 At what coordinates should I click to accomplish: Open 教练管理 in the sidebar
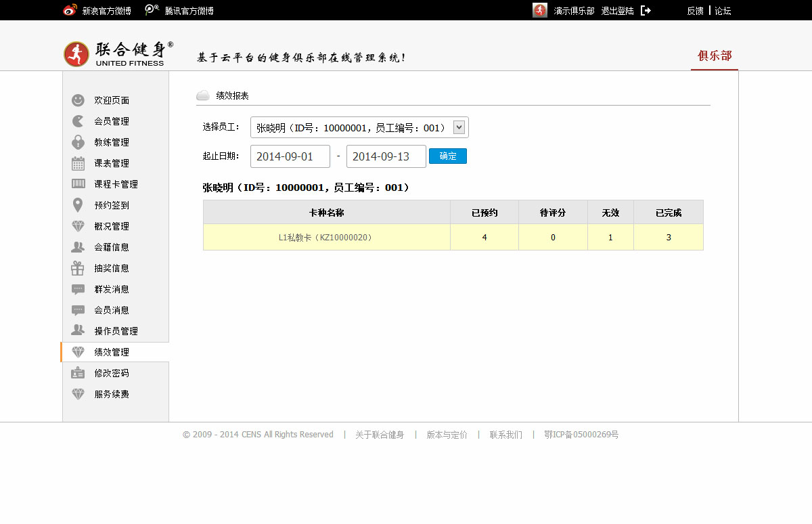(111, 142)
